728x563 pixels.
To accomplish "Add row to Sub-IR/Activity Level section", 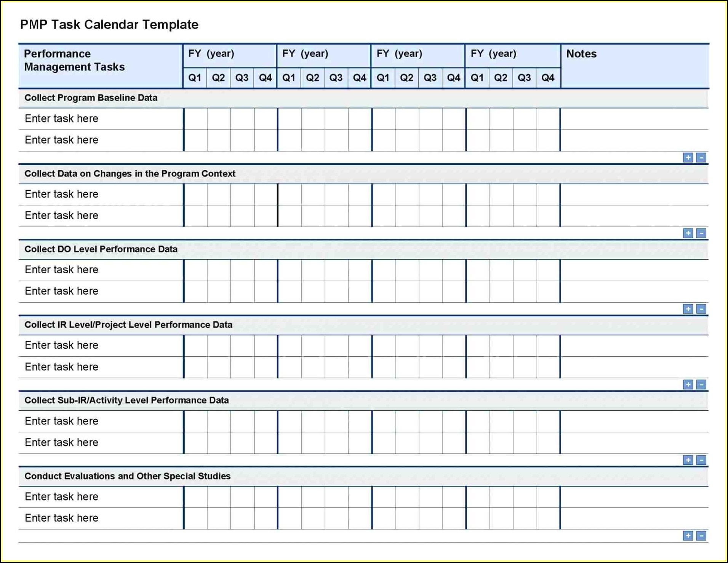I will (x=688, y=460).
